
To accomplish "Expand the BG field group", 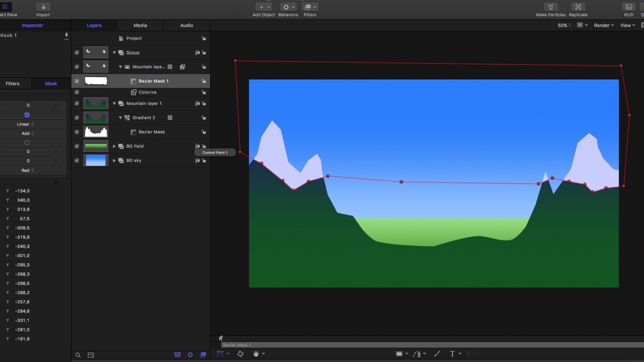I will click(114, 146).
